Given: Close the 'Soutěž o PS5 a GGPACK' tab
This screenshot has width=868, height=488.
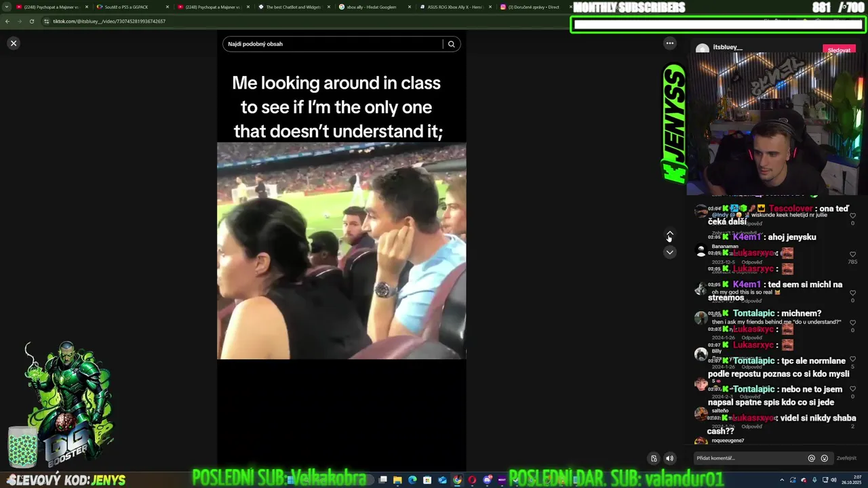Looking at the screenshot, I should [167, 7].
